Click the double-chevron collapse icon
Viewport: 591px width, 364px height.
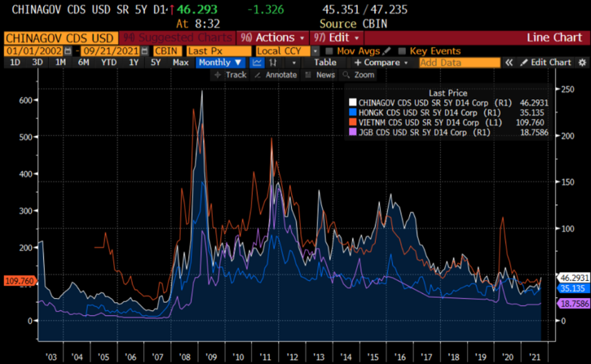pos(509,63)
